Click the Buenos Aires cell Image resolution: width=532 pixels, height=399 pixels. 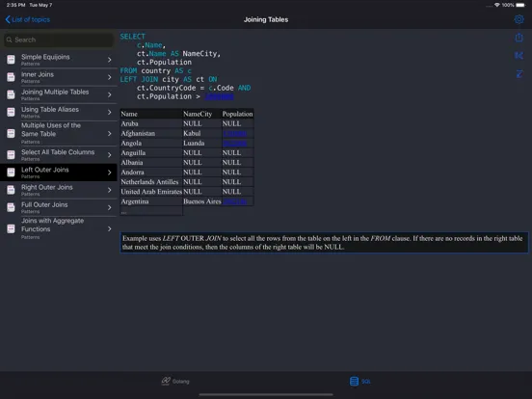point(202,201)
